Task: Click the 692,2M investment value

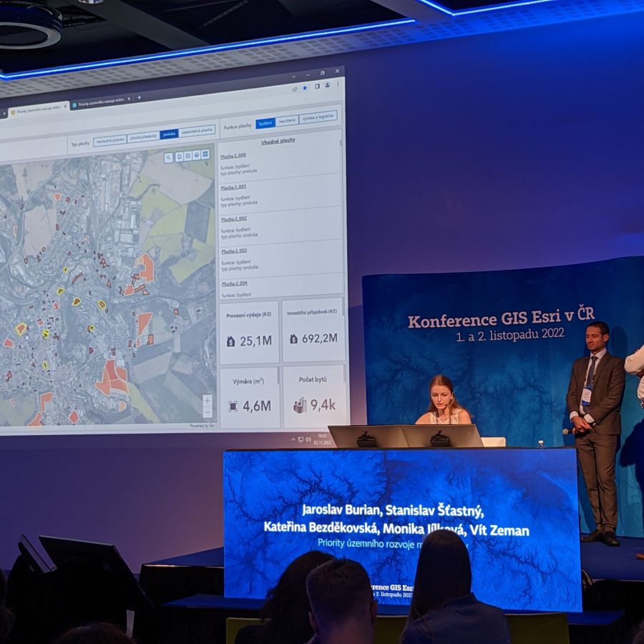Action: pyautogui.click(x=320, y=338)
